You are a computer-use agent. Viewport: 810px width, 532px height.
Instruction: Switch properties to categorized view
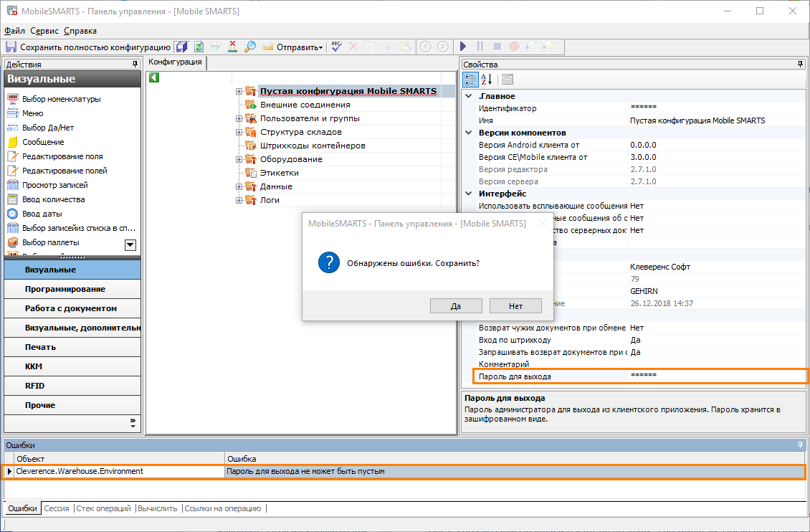pyautogui.click(x=471, y=80)
